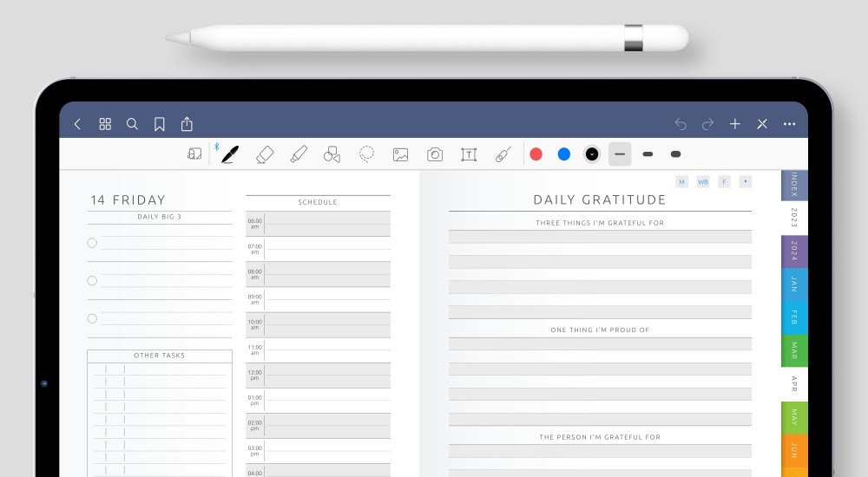
Task: Check the second Daily Big 3 circle
Action: click(x=92, y=280)
